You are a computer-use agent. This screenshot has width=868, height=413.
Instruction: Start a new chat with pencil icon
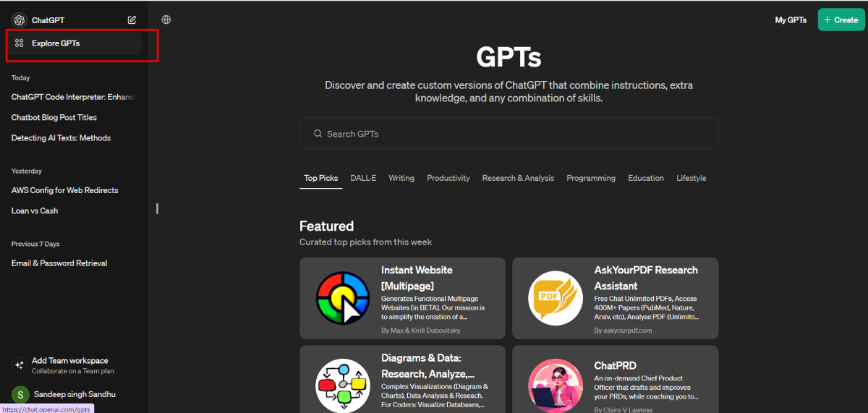tap(132, 20)
